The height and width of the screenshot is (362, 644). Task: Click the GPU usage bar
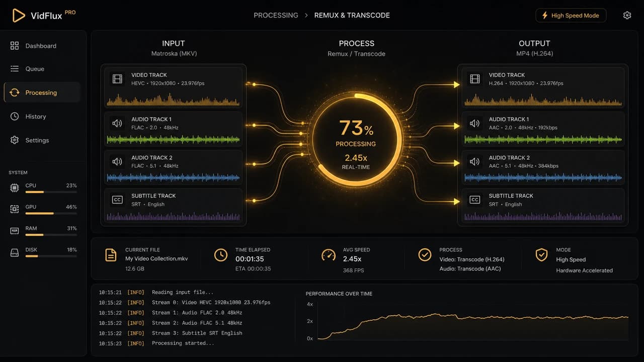[x=51, y=213]
